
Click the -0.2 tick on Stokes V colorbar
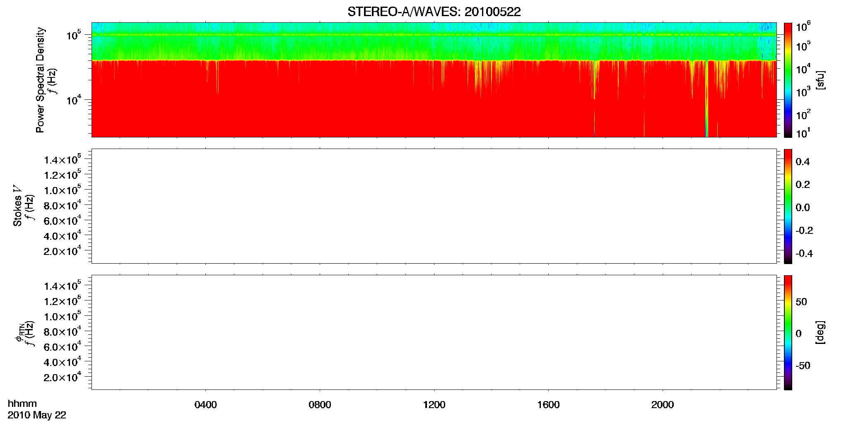(x=804, y=231)
